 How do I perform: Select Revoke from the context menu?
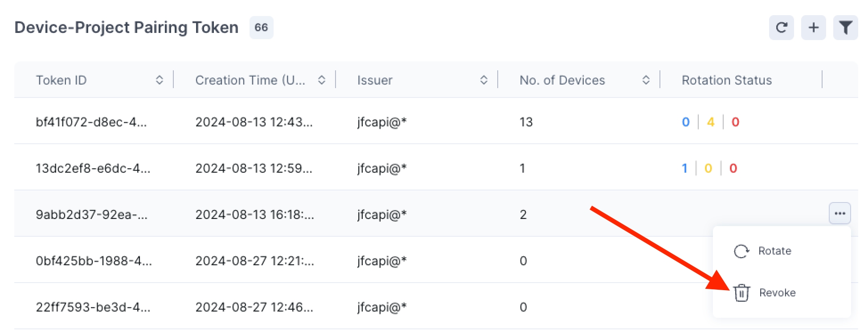point(777,293)
